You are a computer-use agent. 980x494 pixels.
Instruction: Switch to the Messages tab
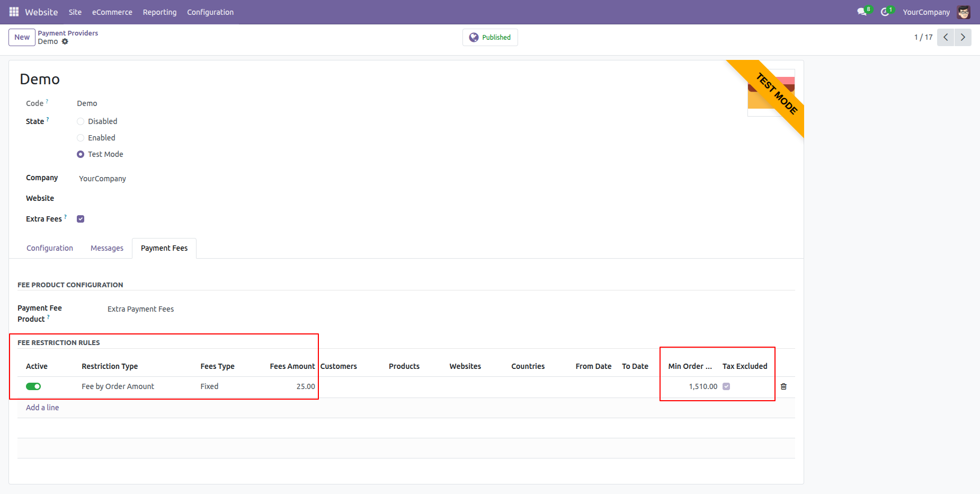(x=106, y=248)
